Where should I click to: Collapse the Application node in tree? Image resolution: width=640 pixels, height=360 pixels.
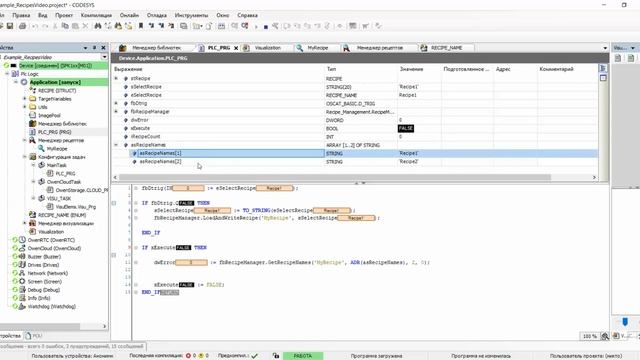click(x=16, y=82)
